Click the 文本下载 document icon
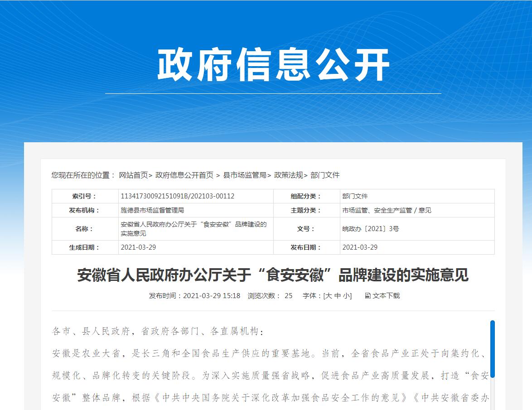Screen dimensions: 532x410 click(368, 296)
